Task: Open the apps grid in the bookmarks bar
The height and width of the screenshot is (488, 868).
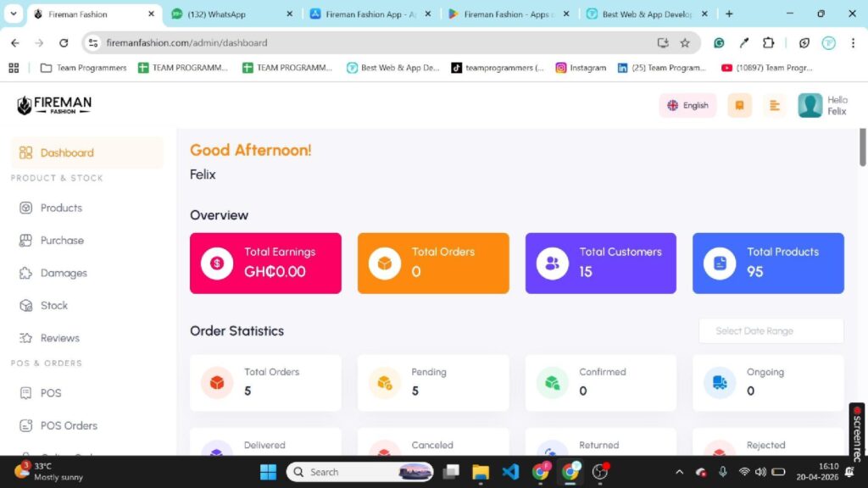Action: [x=14, y=68]
